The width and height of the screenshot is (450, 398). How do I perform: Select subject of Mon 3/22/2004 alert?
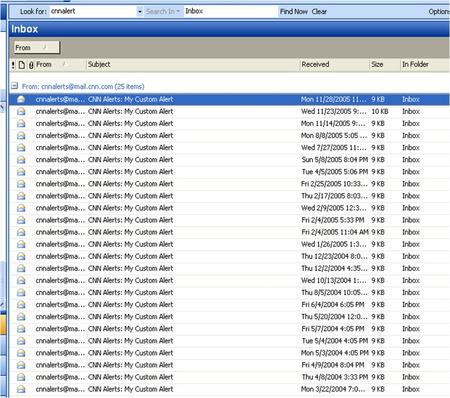click(x=130, y=389)
